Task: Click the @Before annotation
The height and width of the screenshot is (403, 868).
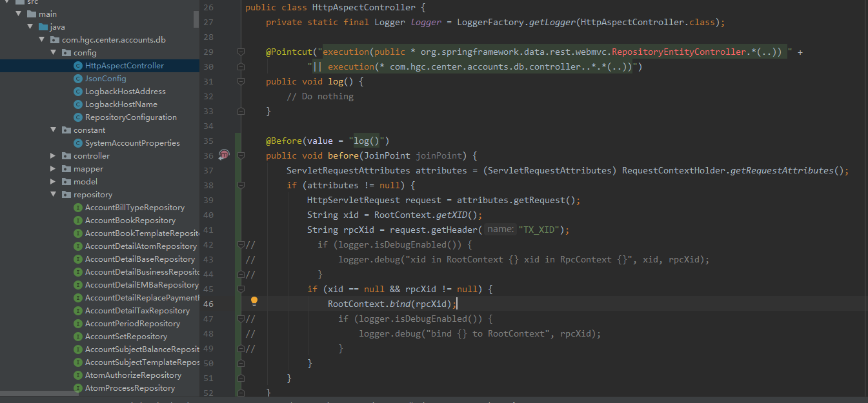Action: point(284,141)
